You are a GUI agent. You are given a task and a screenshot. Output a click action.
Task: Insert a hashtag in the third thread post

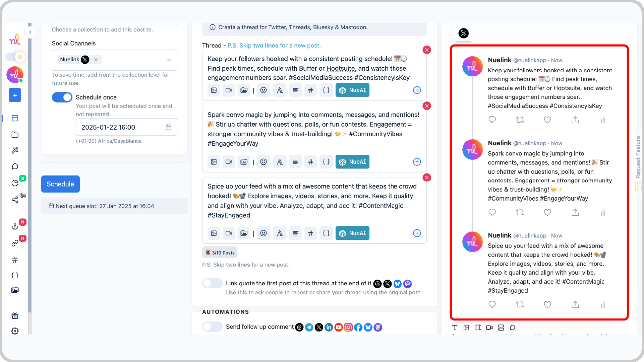click(310, 233)
